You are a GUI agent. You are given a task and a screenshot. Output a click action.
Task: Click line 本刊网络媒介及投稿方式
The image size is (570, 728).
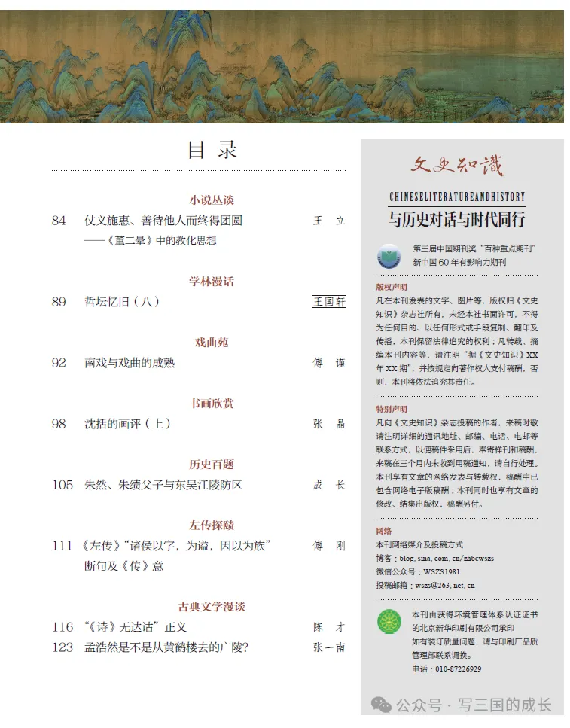pos(419,544)
